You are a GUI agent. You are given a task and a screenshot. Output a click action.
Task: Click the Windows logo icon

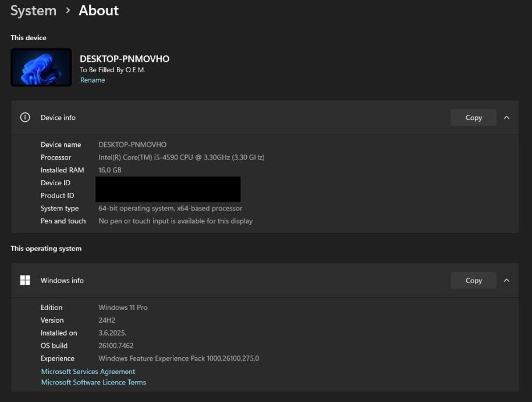pos(25,281)
